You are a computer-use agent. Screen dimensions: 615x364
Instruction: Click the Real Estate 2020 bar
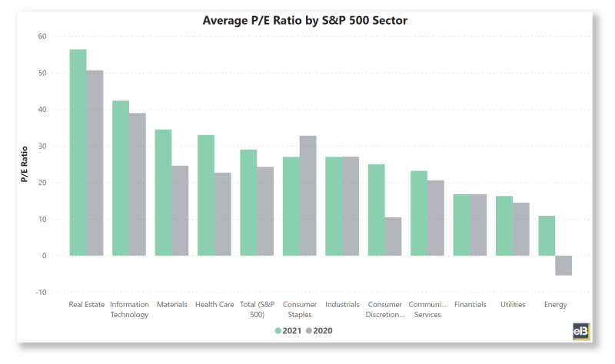95,163
